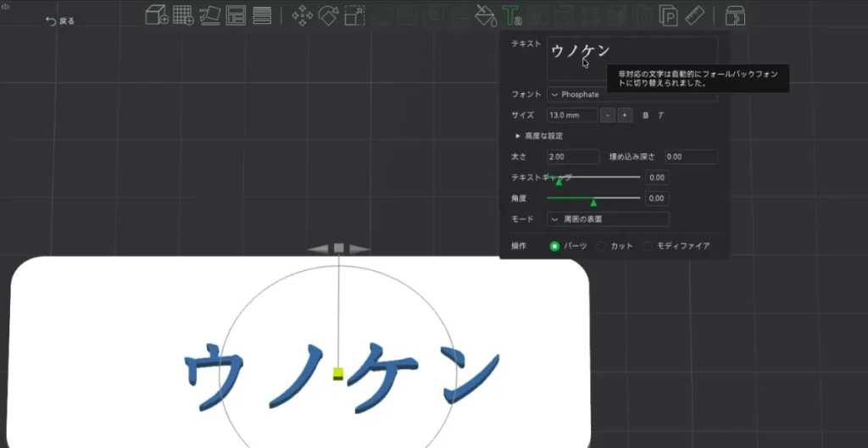Decrease the font size with the minus button
This screenshot has height=448, width=868.
point(609,115)
